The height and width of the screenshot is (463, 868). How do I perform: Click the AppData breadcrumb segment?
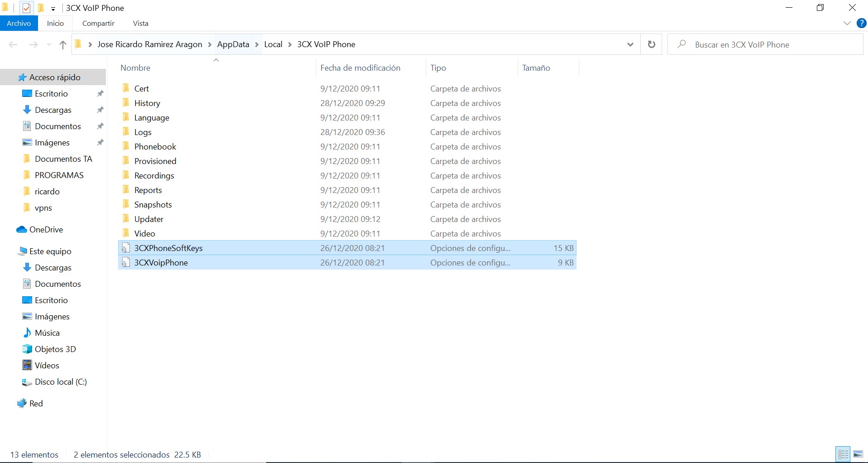[x=233, y=44]
